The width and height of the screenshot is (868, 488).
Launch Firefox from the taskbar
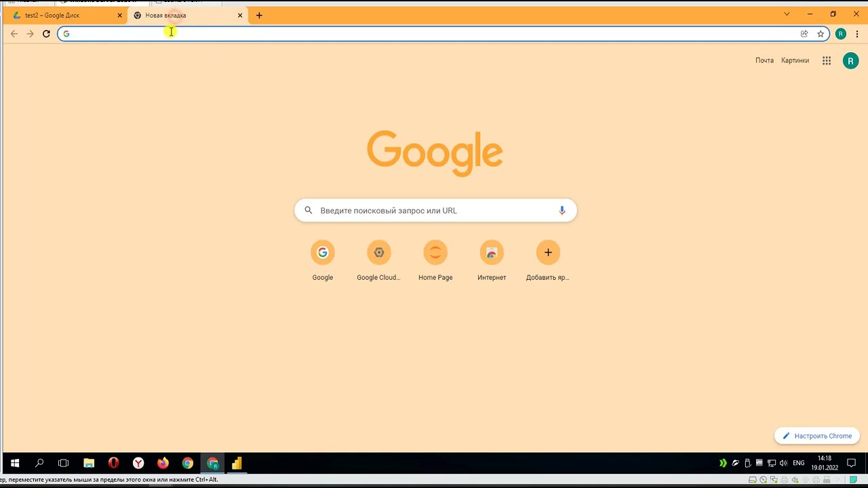coord(163,463)
